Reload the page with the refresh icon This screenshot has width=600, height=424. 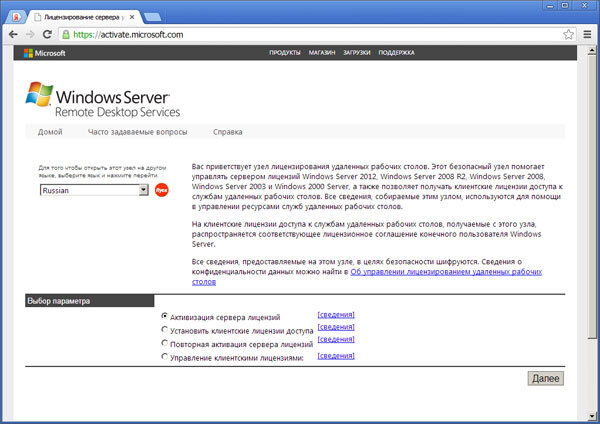[47, 34]
